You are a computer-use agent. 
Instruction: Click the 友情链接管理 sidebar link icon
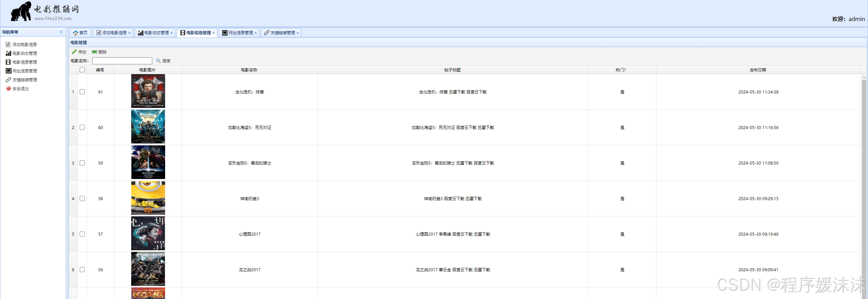(x=8, y=80)
